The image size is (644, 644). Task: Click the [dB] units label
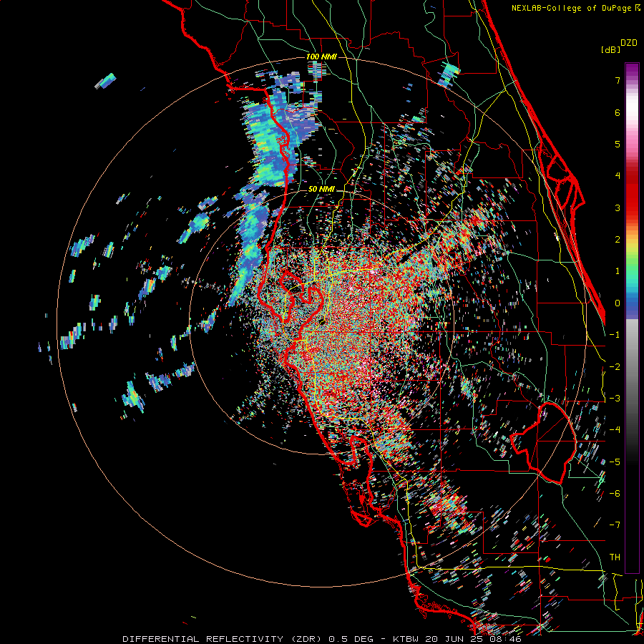611,49
